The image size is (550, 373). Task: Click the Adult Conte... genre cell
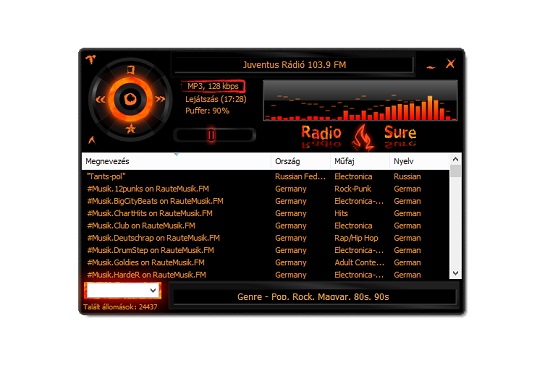click(x=359, y=262)
